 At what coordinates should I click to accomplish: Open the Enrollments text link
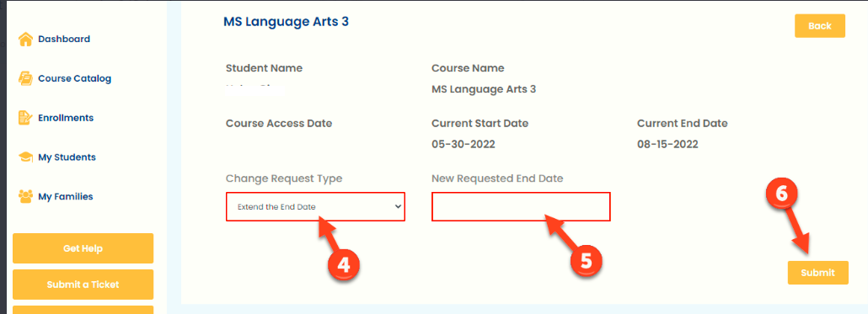(66, 118)
